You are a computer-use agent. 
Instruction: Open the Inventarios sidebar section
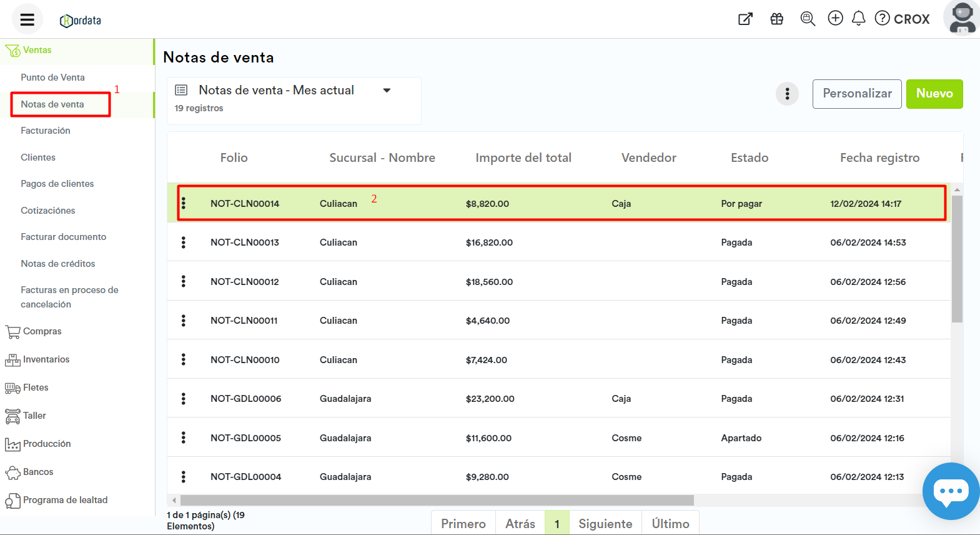point(46,359)
